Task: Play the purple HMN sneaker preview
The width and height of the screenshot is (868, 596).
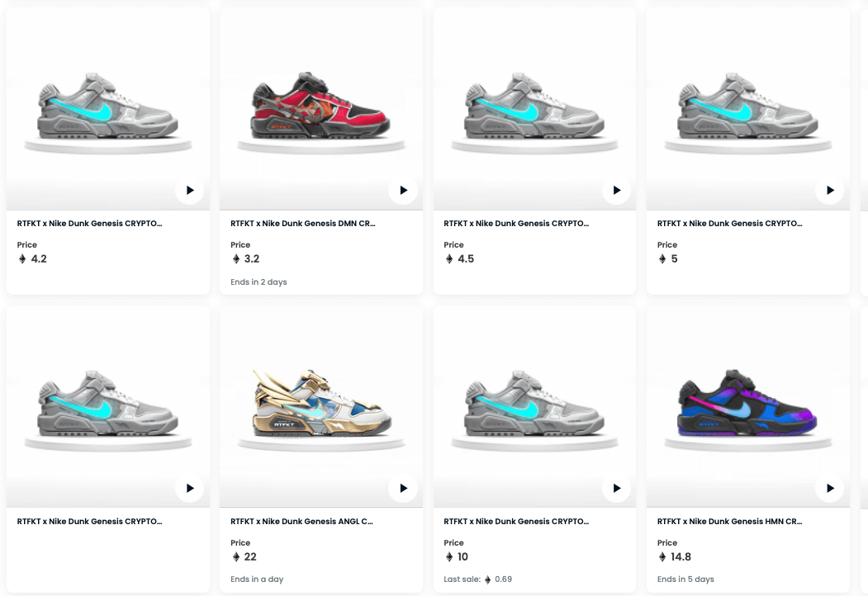Action: coord(830,488)
